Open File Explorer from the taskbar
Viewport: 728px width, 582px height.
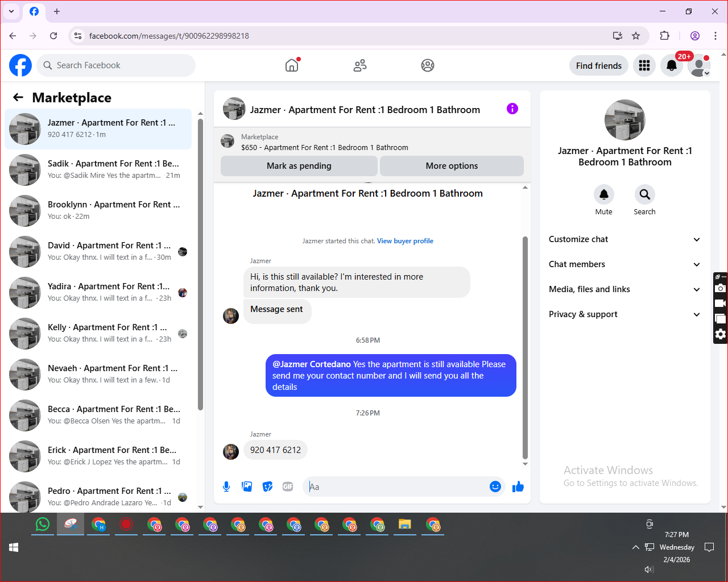pyautogui.click(x=405, y=524)
